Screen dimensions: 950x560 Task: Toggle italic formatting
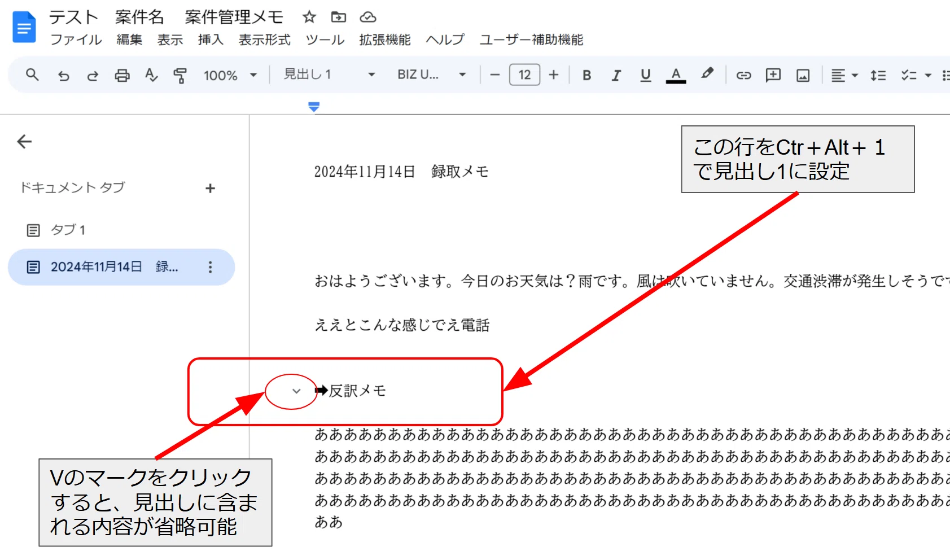coord(616,75)
